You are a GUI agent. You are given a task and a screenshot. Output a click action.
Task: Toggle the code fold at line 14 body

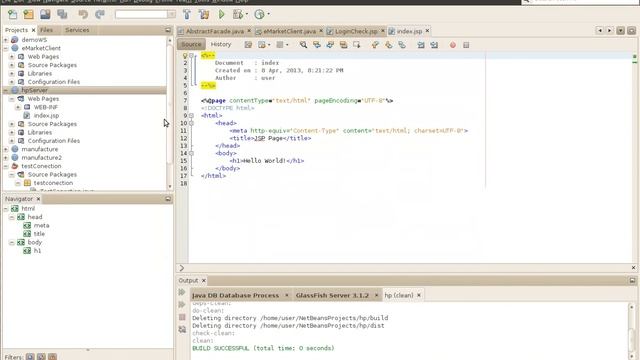pyautogui.click(x=191, y=153)
